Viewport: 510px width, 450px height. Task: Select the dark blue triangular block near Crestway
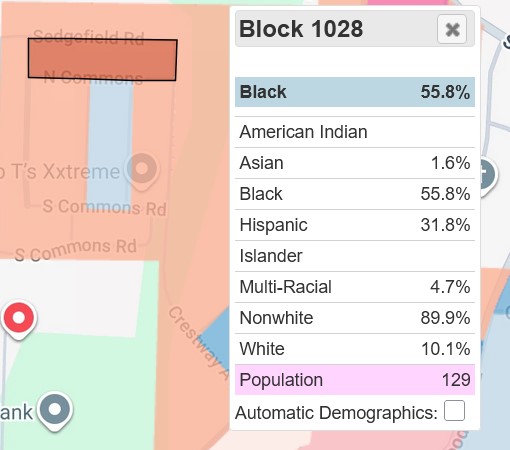coord(215,338)
